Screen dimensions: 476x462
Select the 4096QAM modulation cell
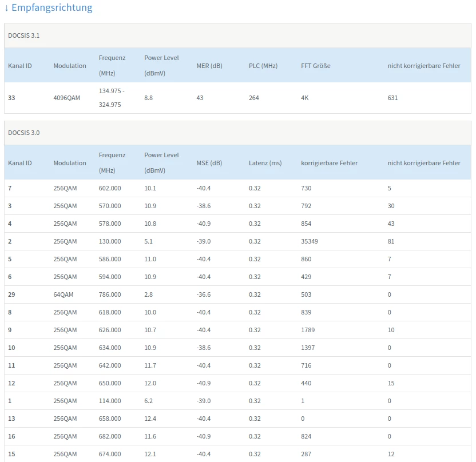tap(66, 98)
